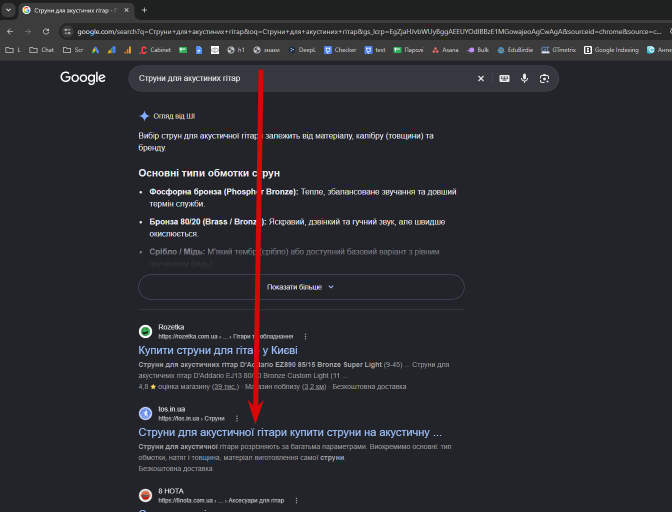Open options menu for tos.in.ua result
The image size is (672, 512).
coord(237,419)
